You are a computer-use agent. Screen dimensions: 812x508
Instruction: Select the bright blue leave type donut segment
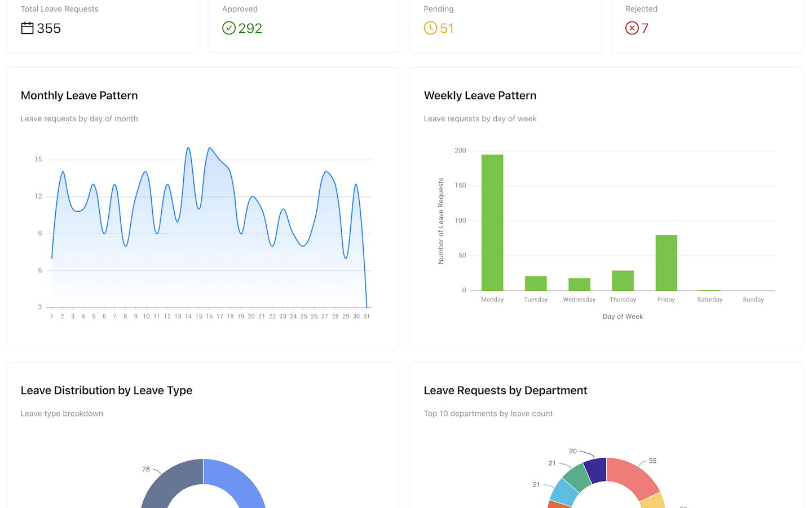pyautogui.click(x=237, y=483)
